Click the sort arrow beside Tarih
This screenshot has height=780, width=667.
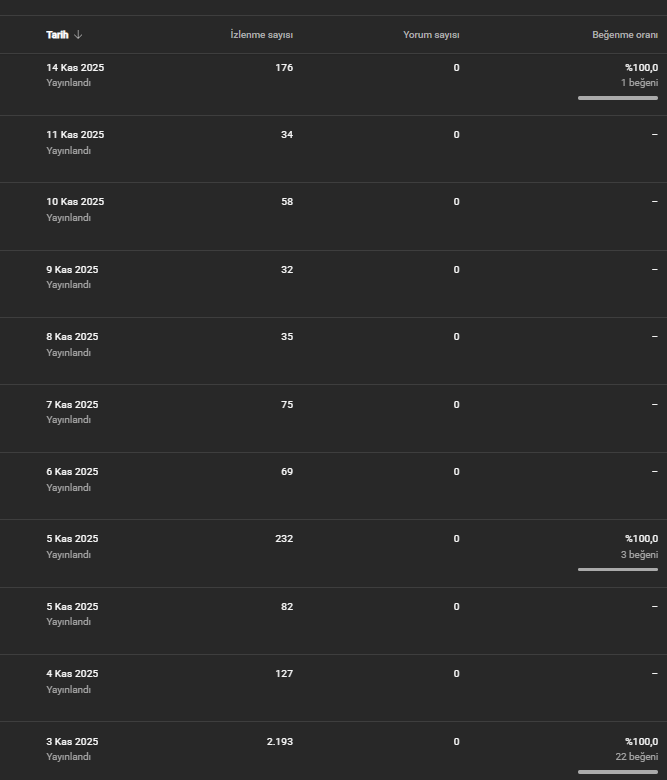pyautogui.click(x=78, y=35)
